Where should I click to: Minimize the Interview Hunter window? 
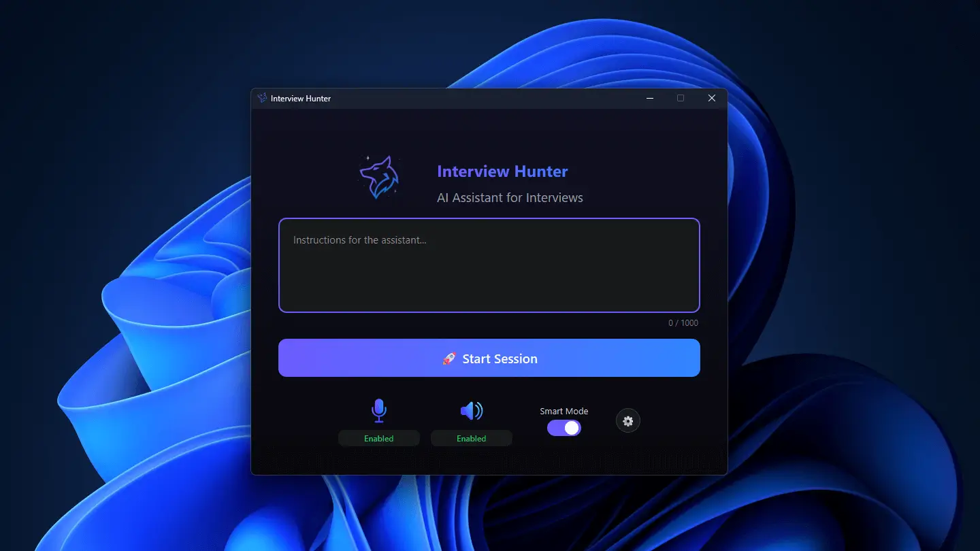650,98
